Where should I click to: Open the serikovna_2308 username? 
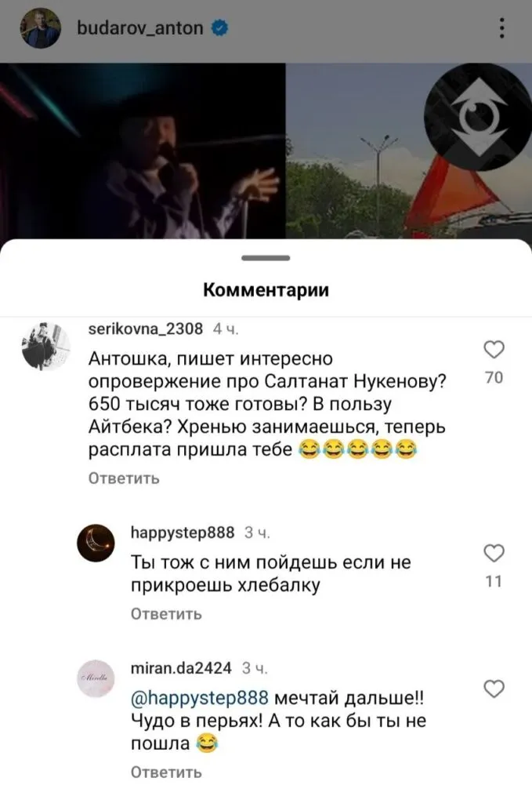click(145, 329)
